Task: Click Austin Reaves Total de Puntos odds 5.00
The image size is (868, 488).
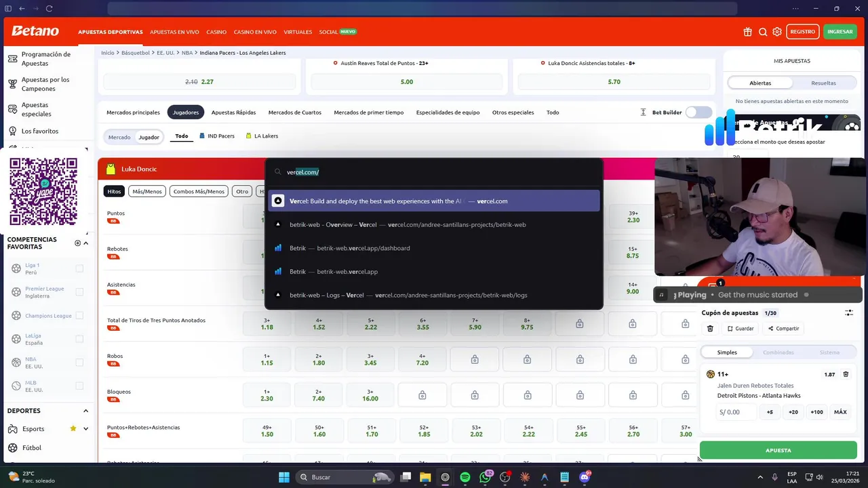Action: tap(407, 82)
